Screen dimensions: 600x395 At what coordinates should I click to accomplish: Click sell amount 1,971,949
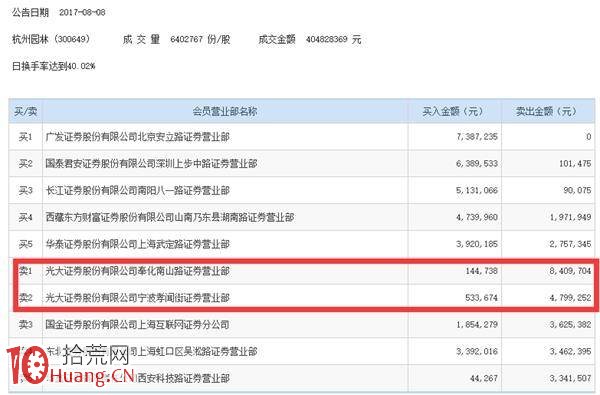571,217
